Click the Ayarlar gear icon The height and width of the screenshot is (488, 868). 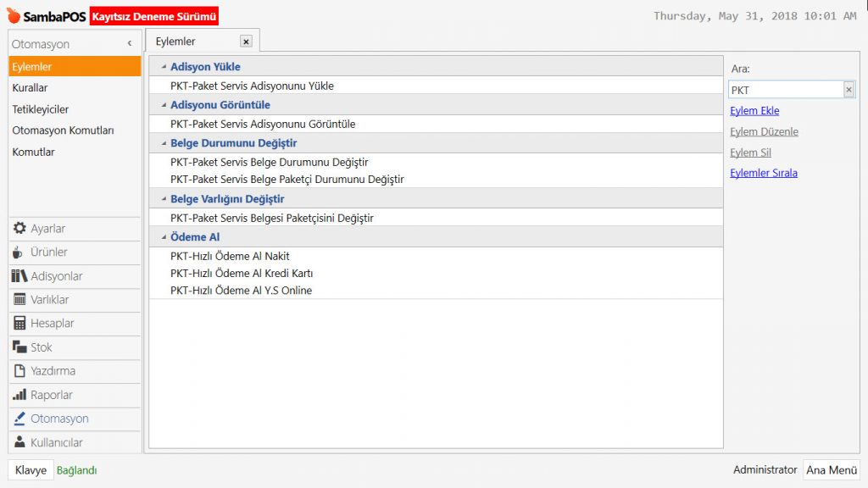tap(19, 229)
